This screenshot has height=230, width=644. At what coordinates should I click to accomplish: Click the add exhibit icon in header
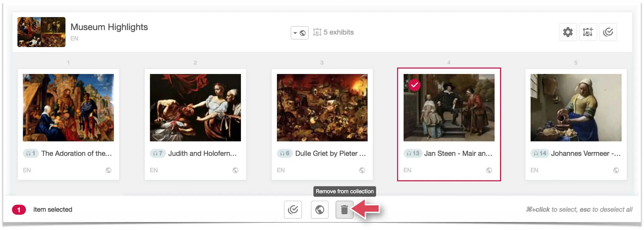[588, 32]
